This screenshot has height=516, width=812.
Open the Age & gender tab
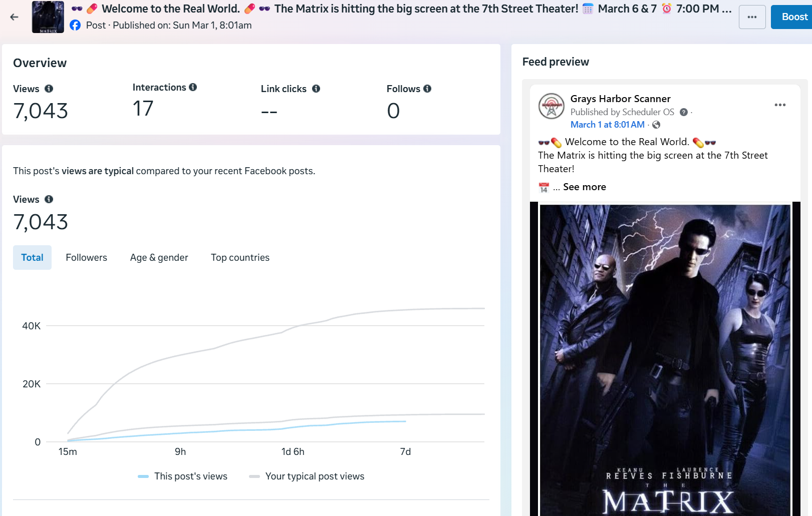[x=159, y=257]
